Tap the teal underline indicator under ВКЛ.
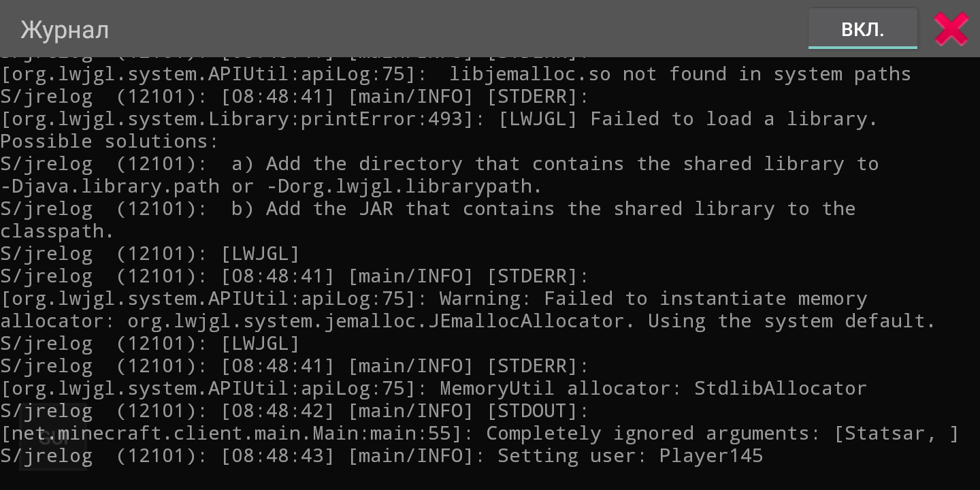Screen dimensions: 980x490 pos(862,46)
